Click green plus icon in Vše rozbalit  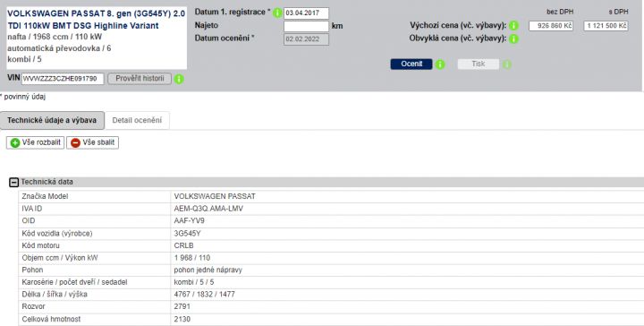point(15,143)
